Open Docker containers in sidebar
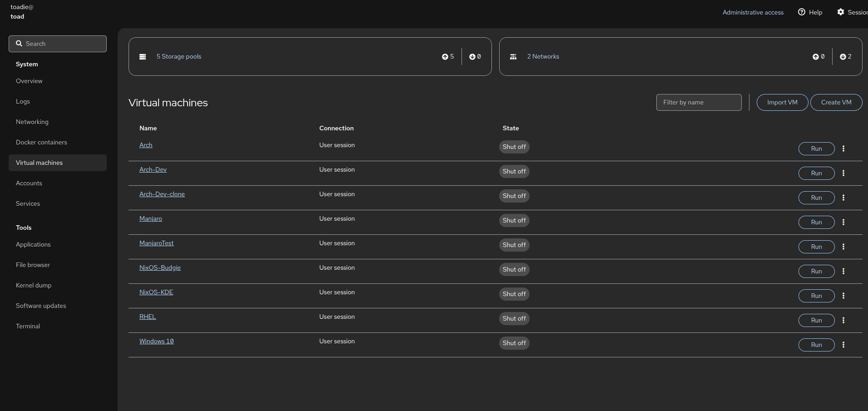 pos(41,142)
